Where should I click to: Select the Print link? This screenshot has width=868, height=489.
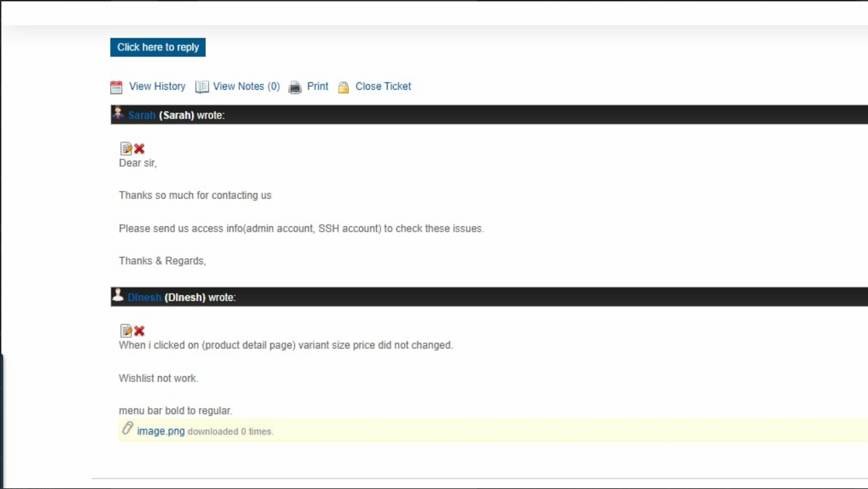(317, 86)
